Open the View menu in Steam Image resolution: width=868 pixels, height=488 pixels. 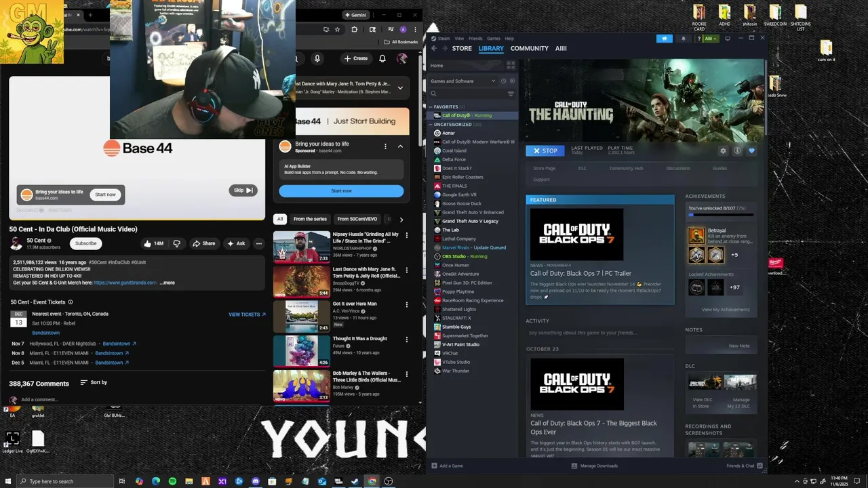pos(459,39)
